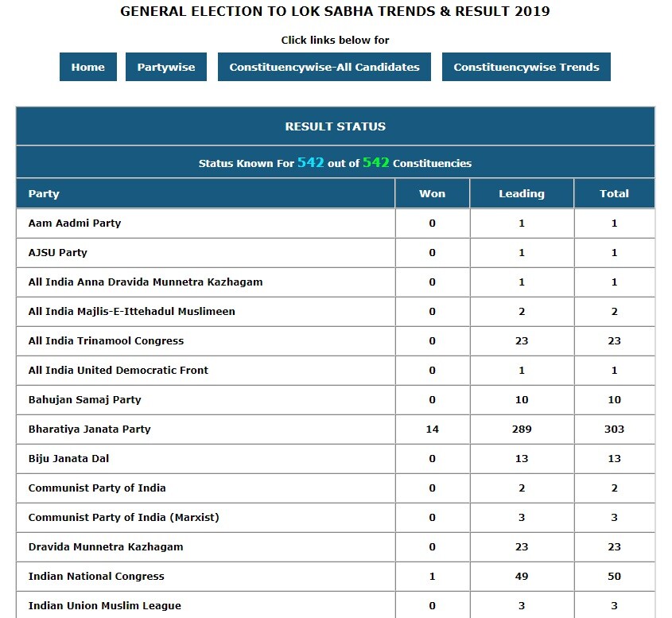This screenshot has height=618, width=672.
Task: Click Indian National Congress Won count 1
Action: pyautogui.click(x=433, y=577)
